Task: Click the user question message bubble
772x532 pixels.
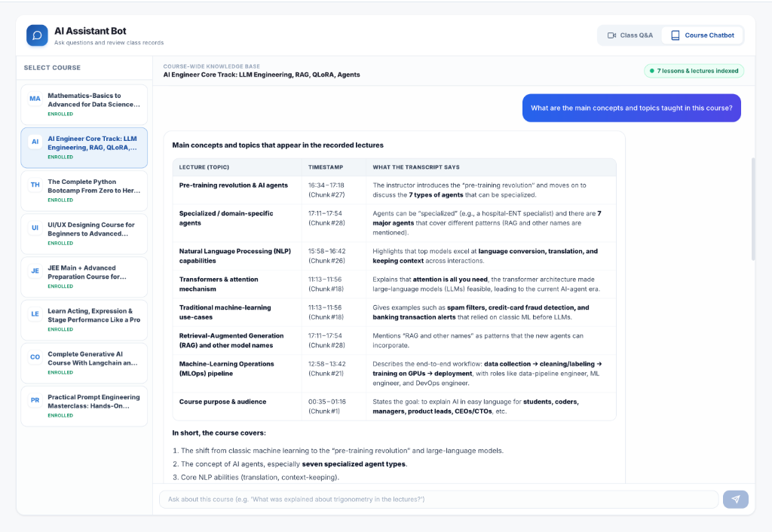Action: (631, 108)
